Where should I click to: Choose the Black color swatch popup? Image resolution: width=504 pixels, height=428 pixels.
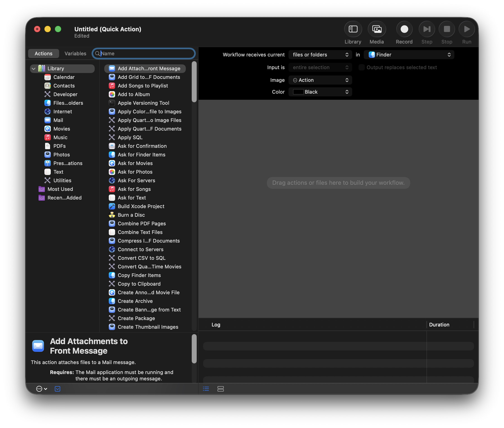(x=320, y=92)
